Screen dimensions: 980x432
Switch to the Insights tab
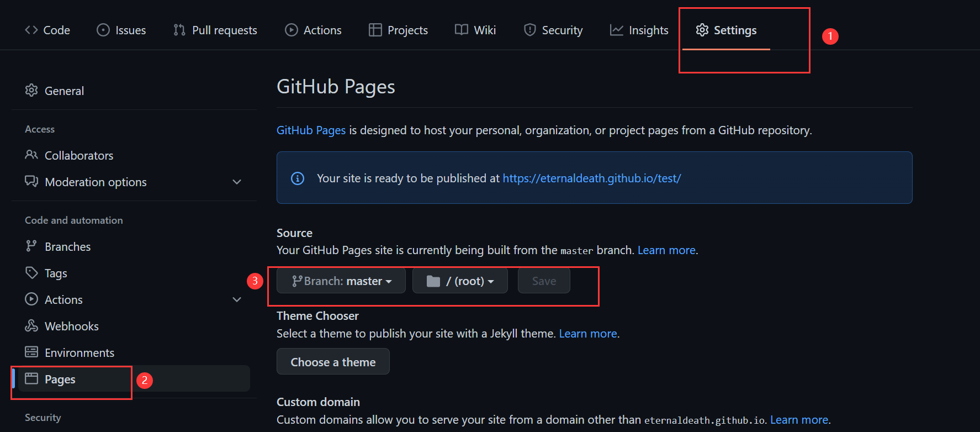point(639,30)
